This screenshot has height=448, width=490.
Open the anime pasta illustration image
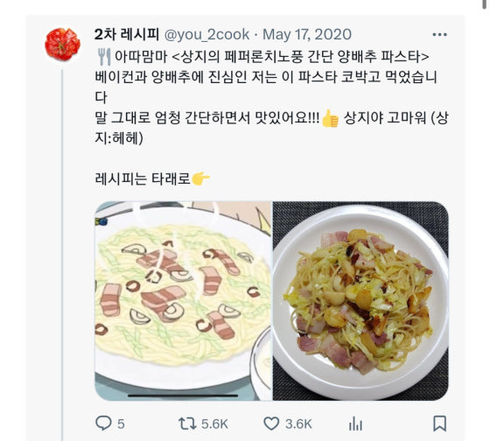183,301
